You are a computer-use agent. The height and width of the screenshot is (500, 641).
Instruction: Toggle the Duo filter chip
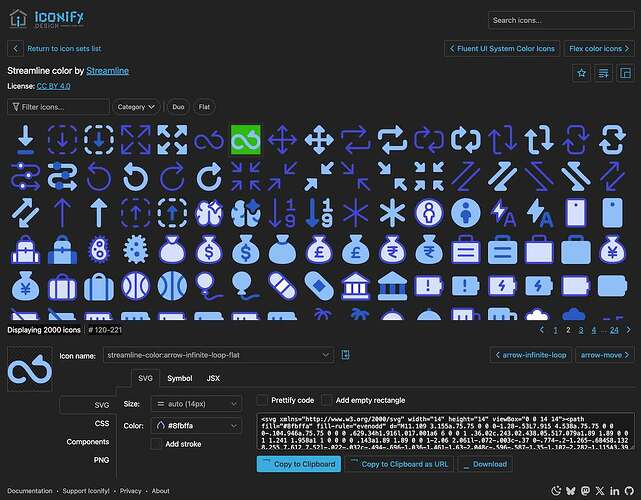[x=178, y=107]
